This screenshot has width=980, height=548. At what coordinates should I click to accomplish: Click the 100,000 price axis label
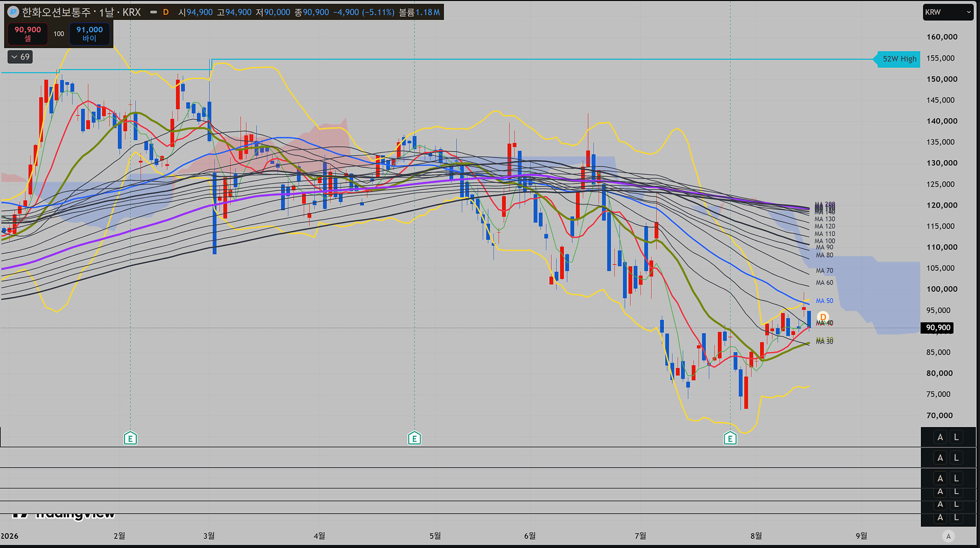tap(942, 289)
